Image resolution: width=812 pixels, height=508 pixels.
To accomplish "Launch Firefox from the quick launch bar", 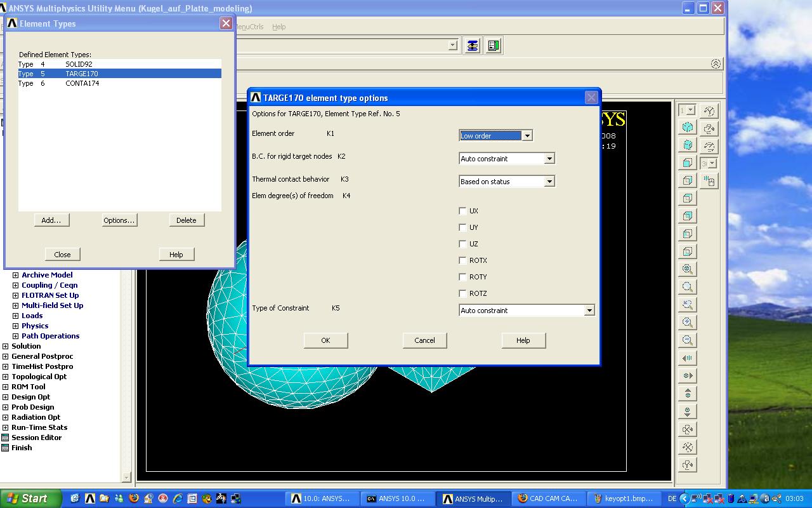I will click(133, 498).
